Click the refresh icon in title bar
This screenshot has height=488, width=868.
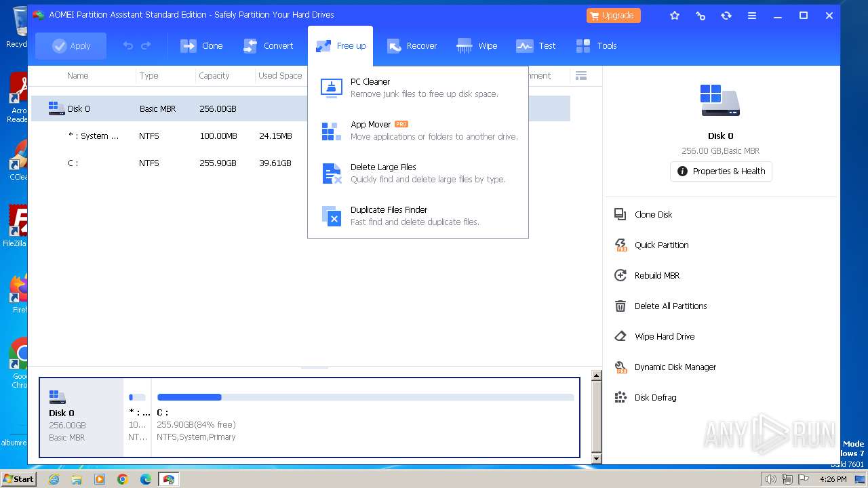(x=726, y=16)
